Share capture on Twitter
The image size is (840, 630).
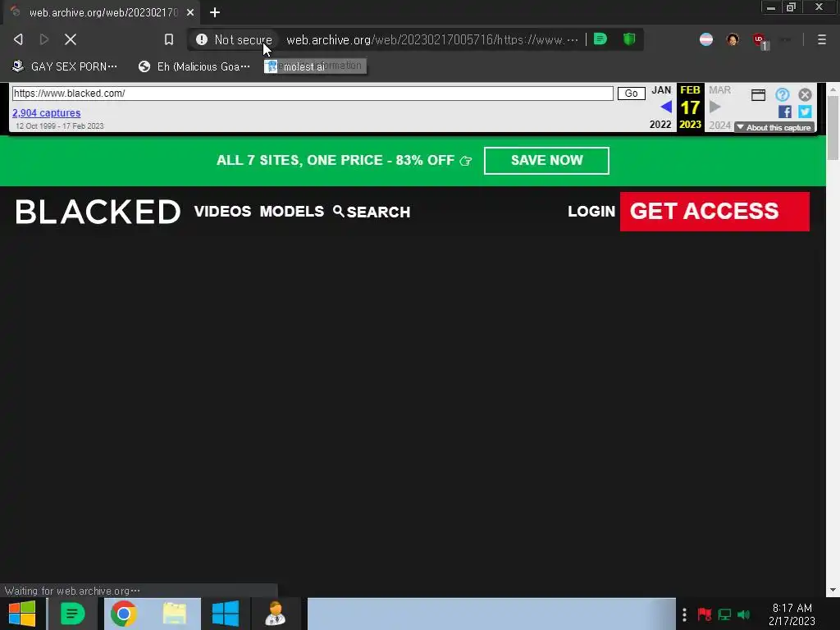coord(805,112)
